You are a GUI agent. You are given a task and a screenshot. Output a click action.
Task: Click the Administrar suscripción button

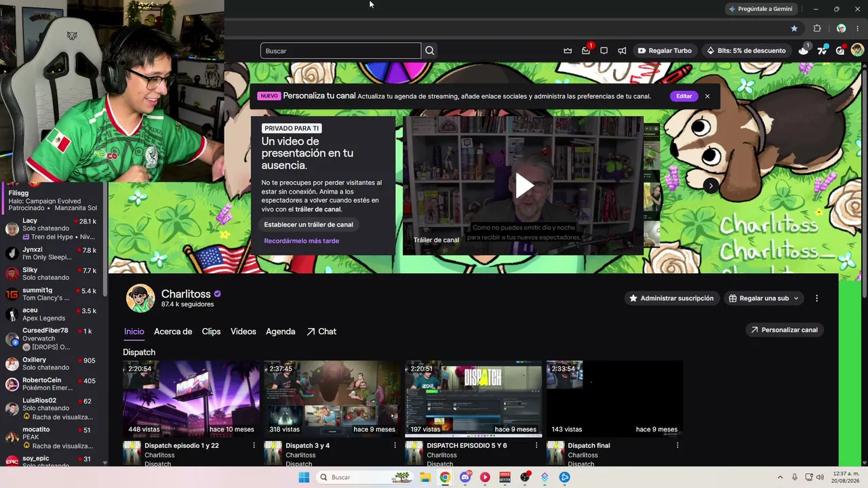click(671, 298)
